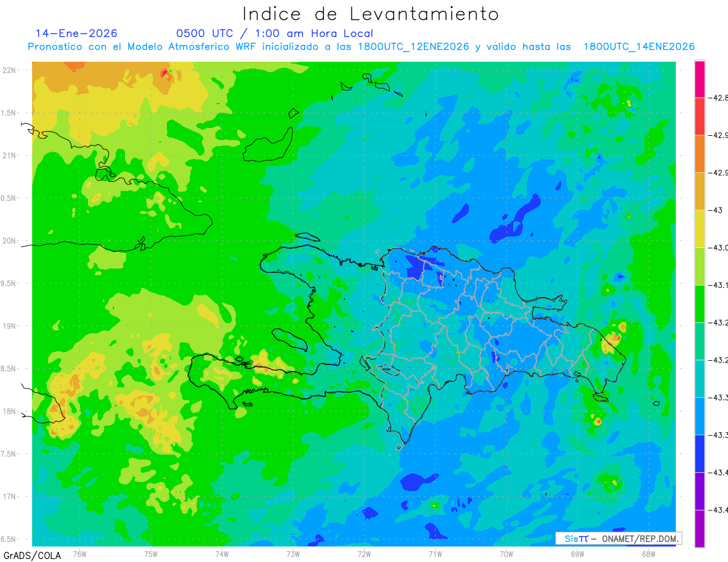Select the date '14-Ene-2026'
728x562 pixels.
[76, 33]
